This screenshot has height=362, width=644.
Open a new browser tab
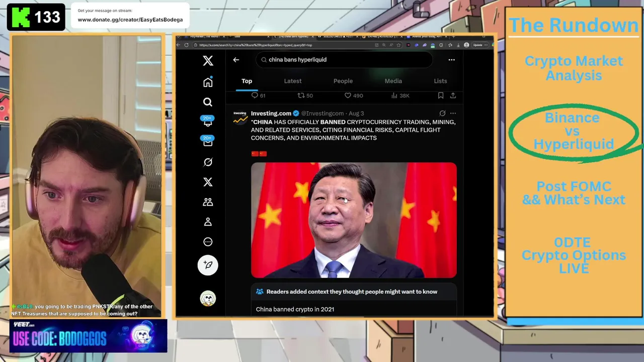[x=453, y=36]
